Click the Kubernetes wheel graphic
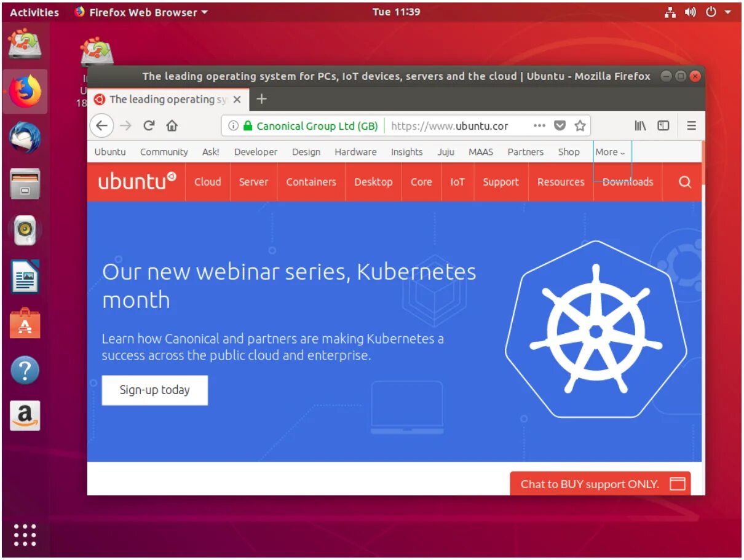The height and width of the screenshot is (560, 744). pyautogui.click(x=595, y=329)
